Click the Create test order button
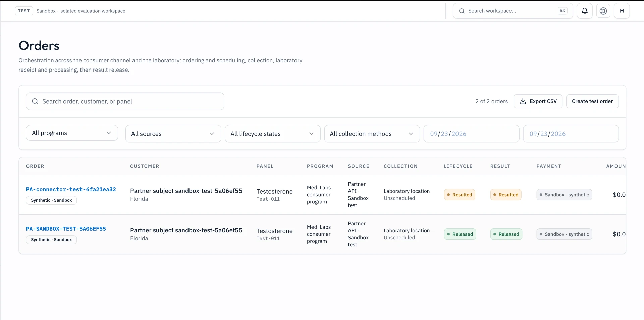 (x=592, y=101)
